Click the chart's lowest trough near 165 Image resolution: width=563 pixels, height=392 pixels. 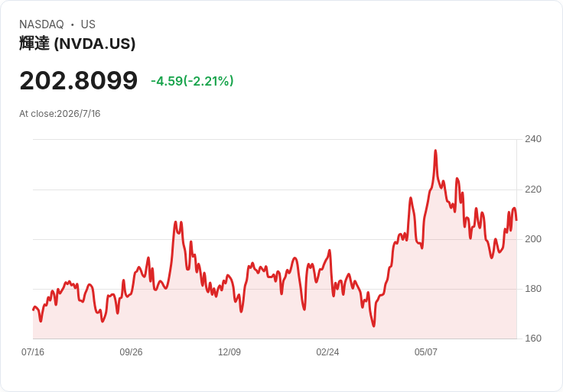tap(374, 326)
